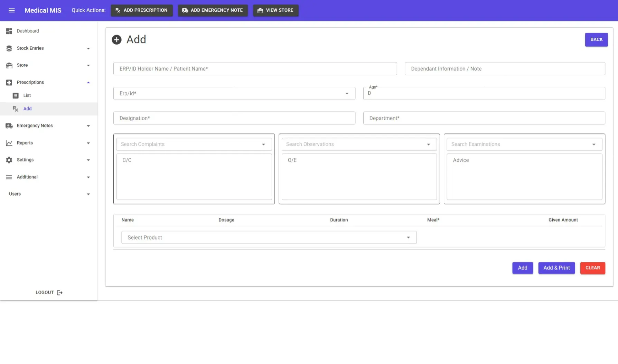
Task: Click the ADD EMERGENCY NOTE quick action
Action: click(213, 10)
